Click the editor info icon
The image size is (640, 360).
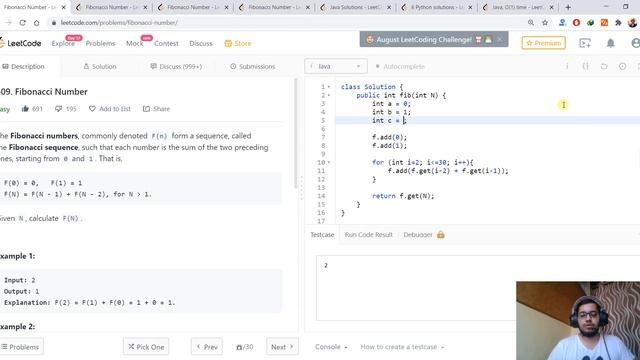point(567,66)
